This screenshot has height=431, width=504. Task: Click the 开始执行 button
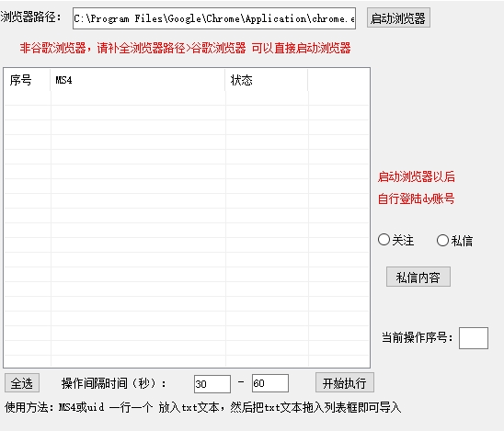click(345, 382)
